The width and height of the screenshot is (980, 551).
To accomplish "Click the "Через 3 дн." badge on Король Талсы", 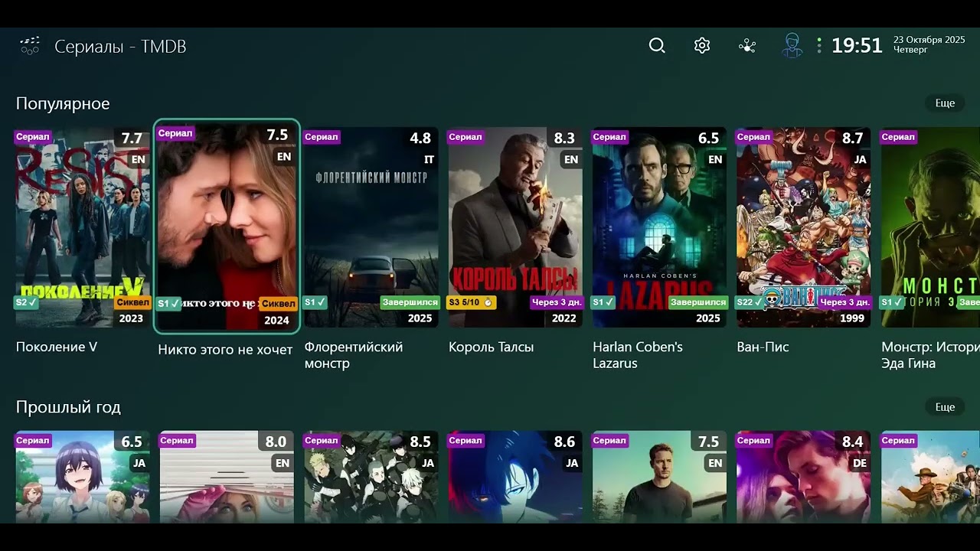I will click(x=557, y=302).
